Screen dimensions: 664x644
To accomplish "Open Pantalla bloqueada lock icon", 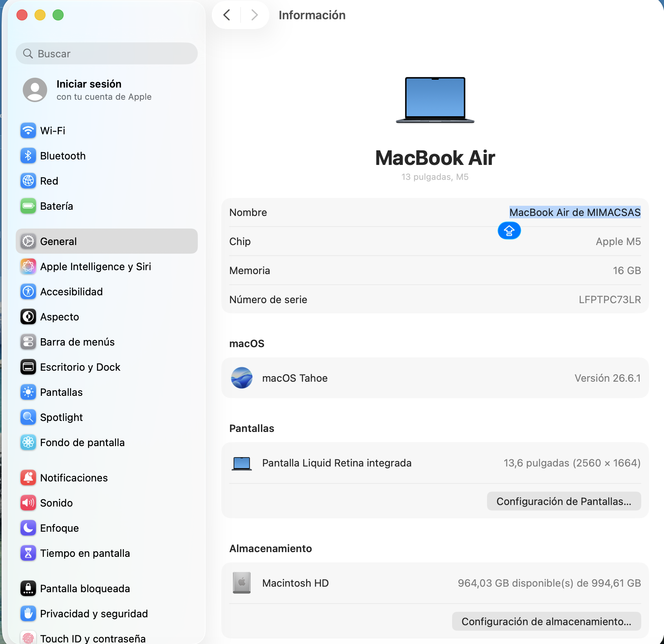I will point(28,589).
